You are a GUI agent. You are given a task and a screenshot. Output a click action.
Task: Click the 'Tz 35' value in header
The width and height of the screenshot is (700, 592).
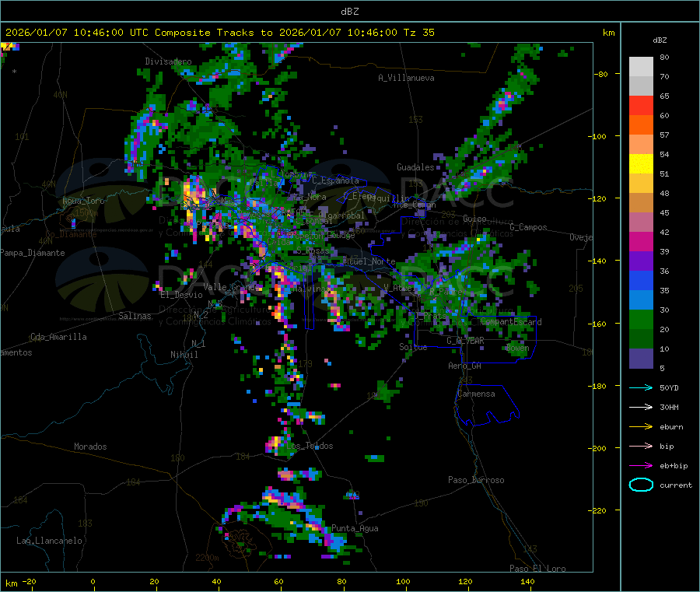418,33
